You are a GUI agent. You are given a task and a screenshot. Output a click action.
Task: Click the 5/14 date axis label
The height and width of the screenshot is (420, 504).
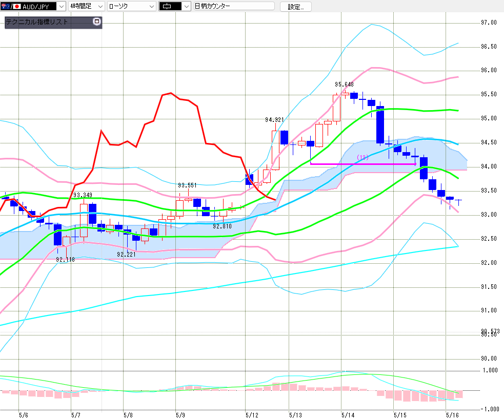(348, 415)
